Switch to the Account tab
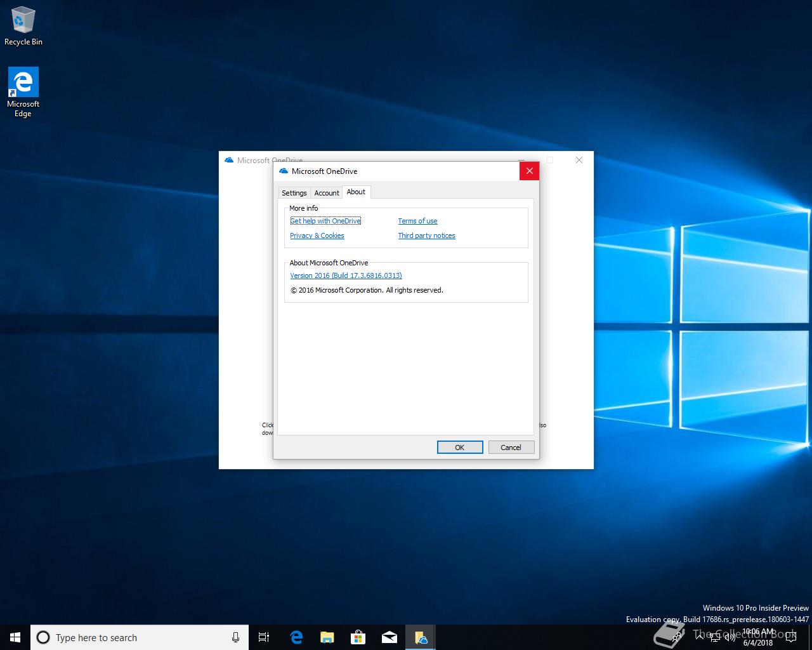The image size is (812, 650). [x=327, y=193]
